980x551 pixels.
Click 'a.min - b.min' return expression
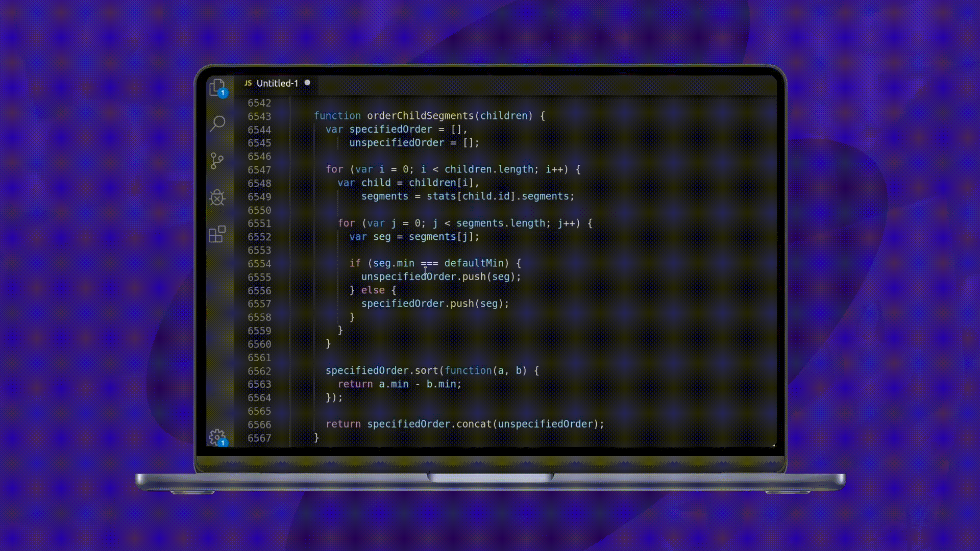417,384
